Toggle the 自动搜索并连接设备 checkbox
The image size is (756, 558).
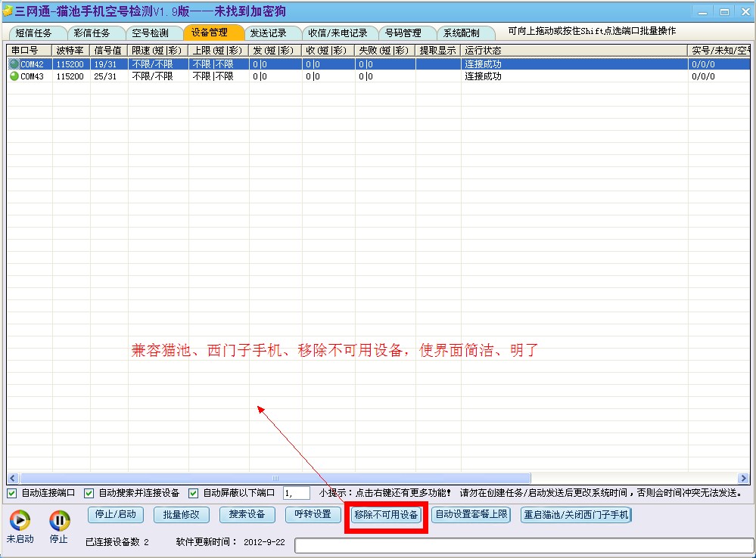click(89, 493)
